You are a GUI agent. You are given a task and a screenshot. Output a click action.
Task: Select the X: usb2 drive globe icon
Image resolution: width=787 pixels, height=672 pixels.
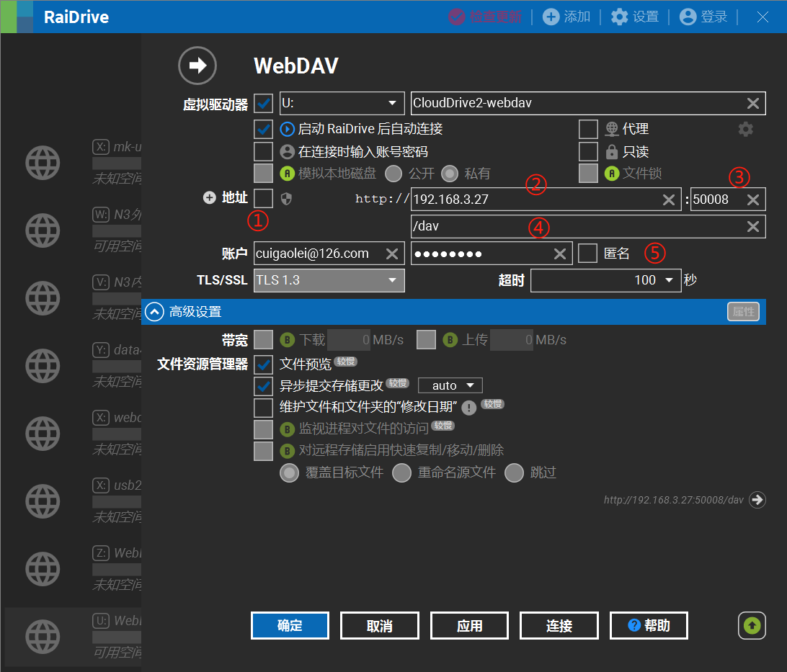pos(43,501)
